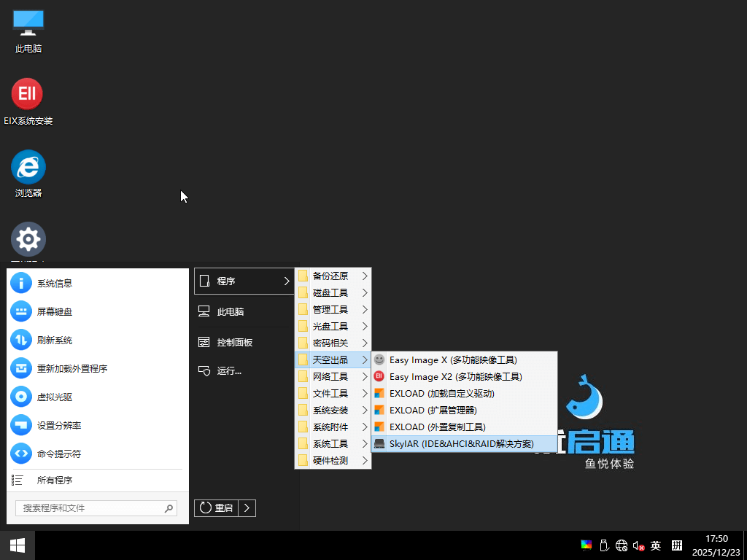Viewport: 747px width, 560px height.
Task: Expand the 系统附件 folder
Action: click(333, 427)
